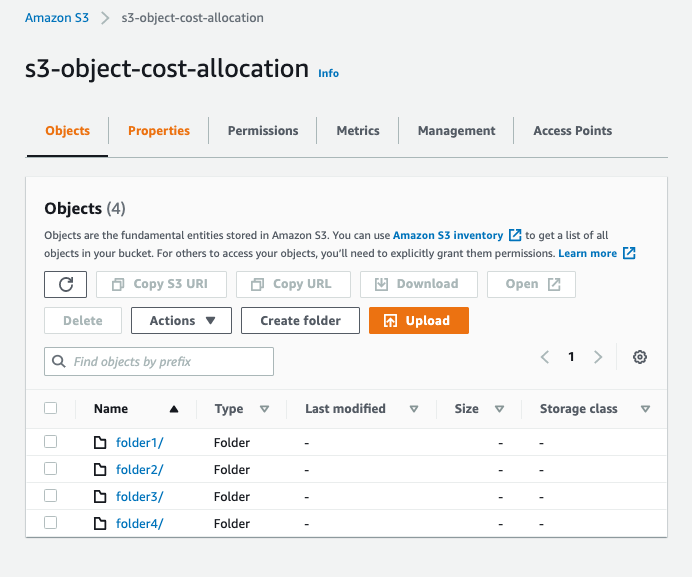Click the Open button
Viewport: 692px width, 577px height.
click(531, 284)
